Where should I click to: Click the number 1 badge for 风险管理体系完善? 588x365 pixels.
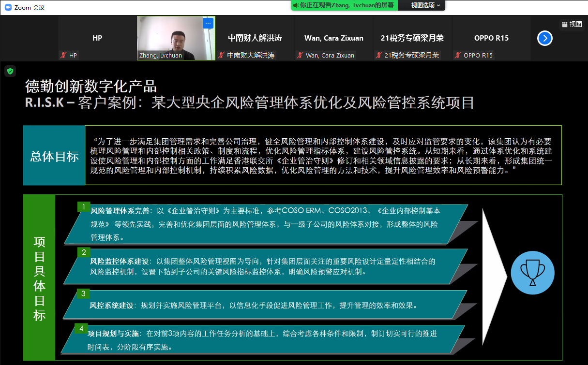click(84, 207)
